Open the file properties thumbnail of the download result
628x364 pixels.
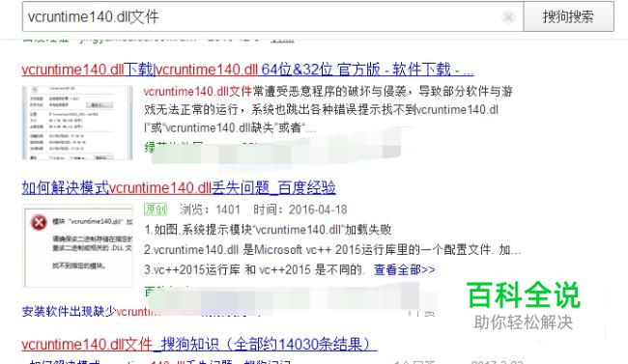[x=77, y=123]
